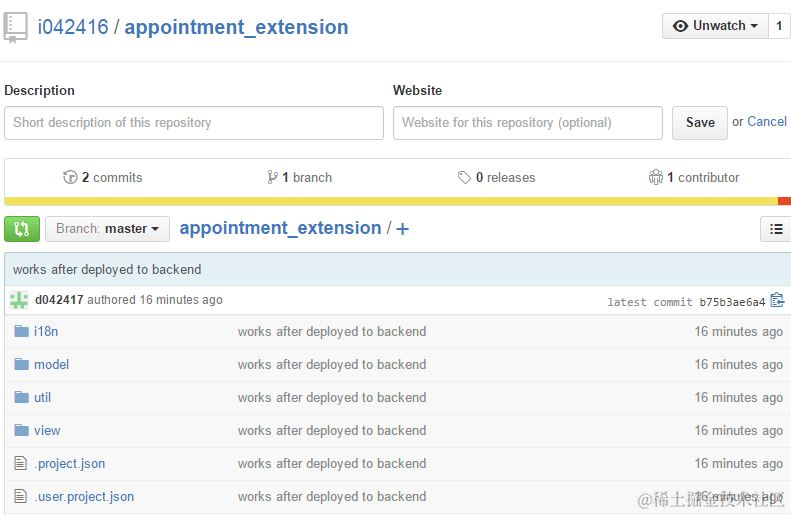The image size is (791, 515).
Task: Click the Description label
Action: [39, 90]
